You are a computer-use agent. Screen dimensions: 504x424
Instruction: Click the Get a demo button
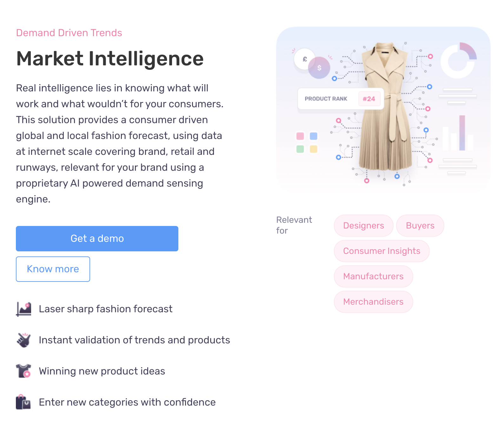point(97,239)
